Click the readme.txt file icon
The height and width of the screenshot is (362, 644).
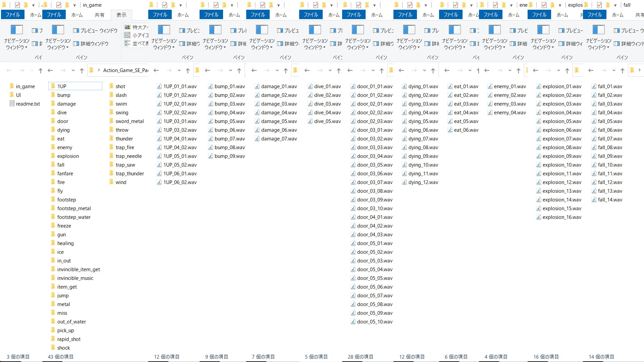12,104
